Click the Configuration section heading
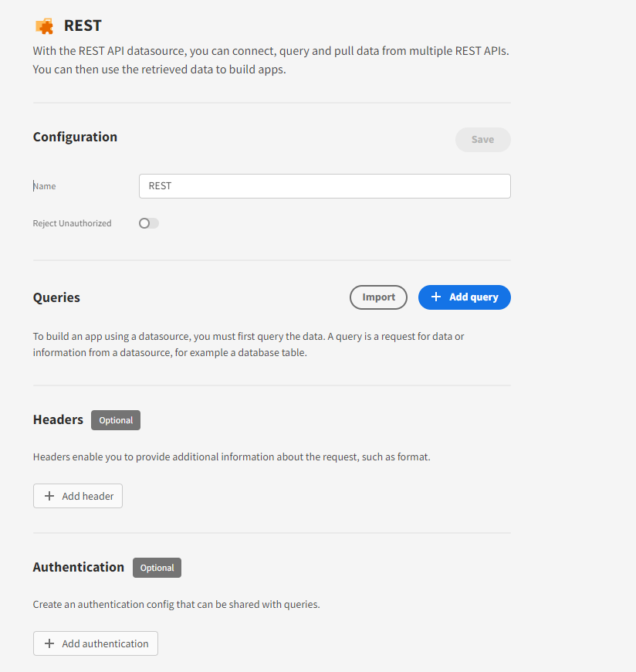636x672 pixels. [75, 137]
